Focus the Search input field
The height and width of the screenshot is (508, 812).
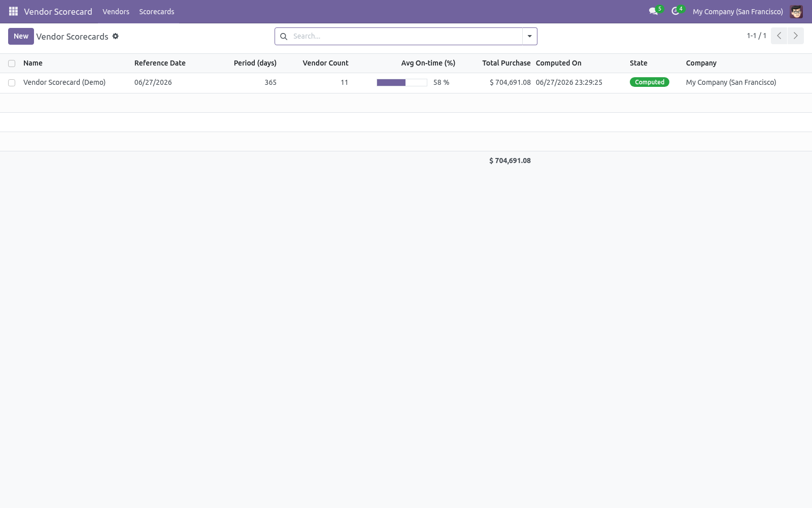tap(406, 36)
